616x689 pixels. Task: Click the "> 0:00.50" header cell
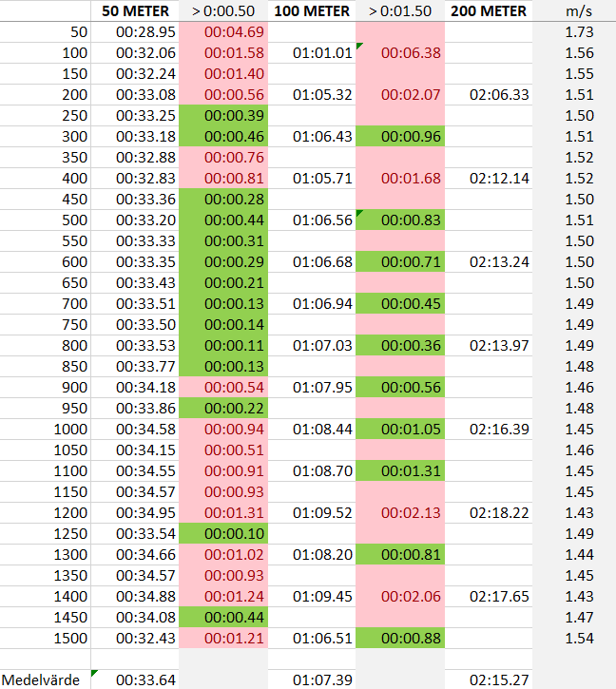point(223,11)
